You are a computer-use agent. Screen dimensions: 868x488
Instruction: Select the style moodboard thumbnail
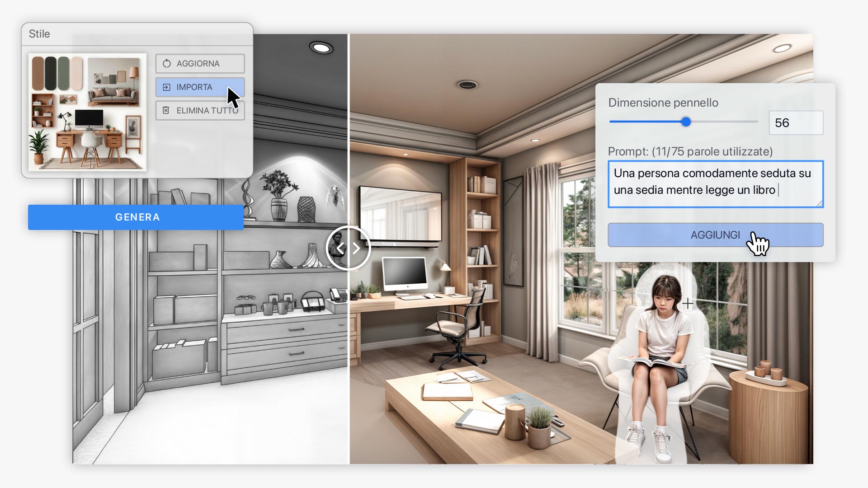click(x=87, y=113)
